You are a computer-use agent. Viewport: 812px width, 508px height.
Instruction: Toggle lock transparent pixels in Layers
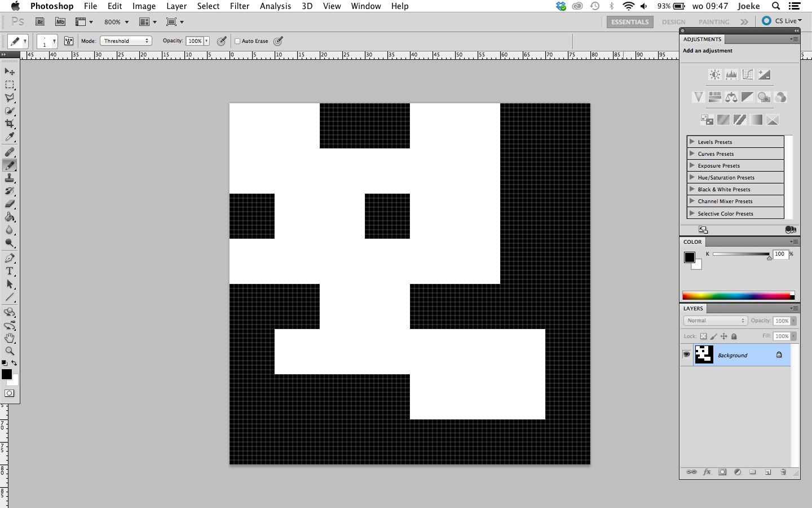point(703,336)
